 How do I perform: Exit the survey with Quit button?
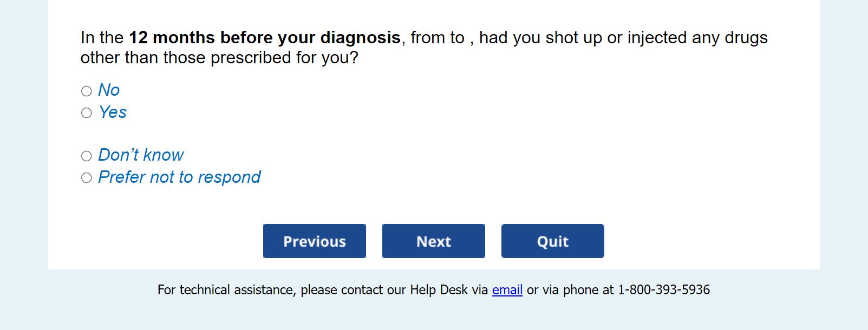552,241
